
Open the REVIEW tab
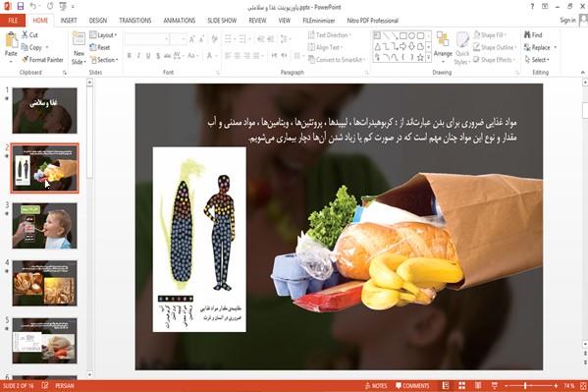(x=257, y=21)
